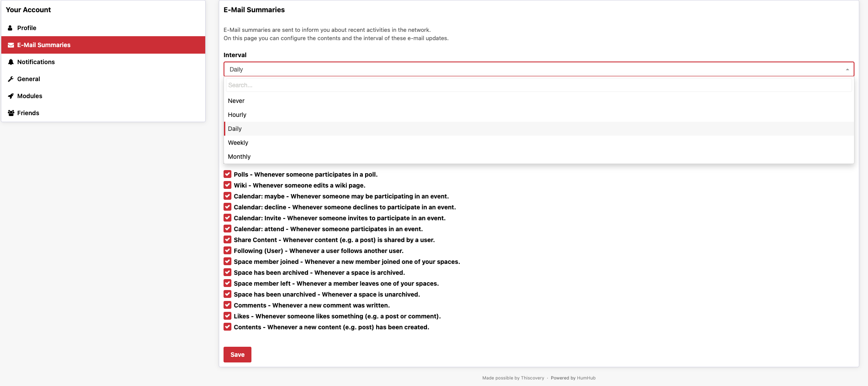Click the Friends group icon
The width and height of the screenshot is (868, 386).
pyautogui.click(x=11, y=113)
